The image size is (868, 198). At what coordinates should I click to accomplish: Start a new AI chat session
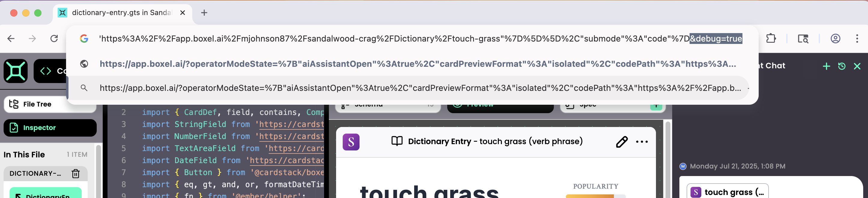point(826,66)
